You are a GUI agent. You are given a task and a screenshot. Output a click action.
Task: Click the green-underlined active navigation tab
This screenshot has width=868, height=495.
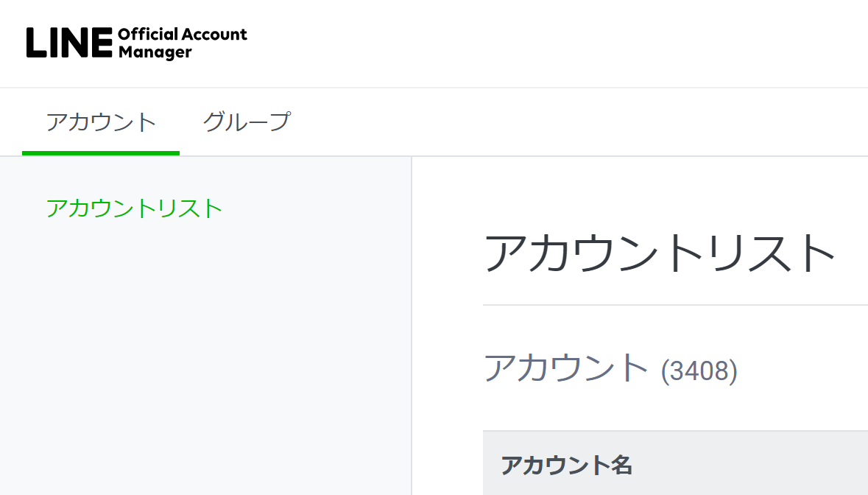[x=100, y=122]
